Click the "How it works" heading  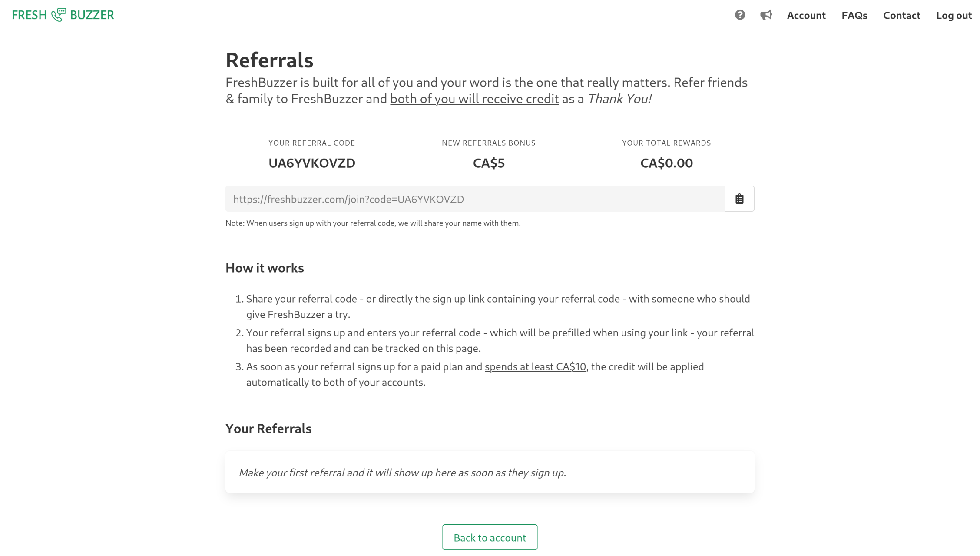(265, 268)
